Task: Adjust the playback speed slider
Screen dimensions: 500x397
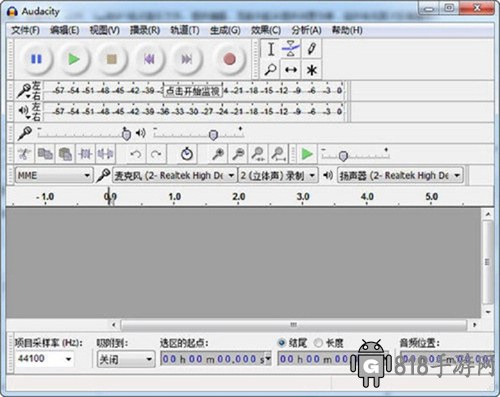Action: pos(343,156)
